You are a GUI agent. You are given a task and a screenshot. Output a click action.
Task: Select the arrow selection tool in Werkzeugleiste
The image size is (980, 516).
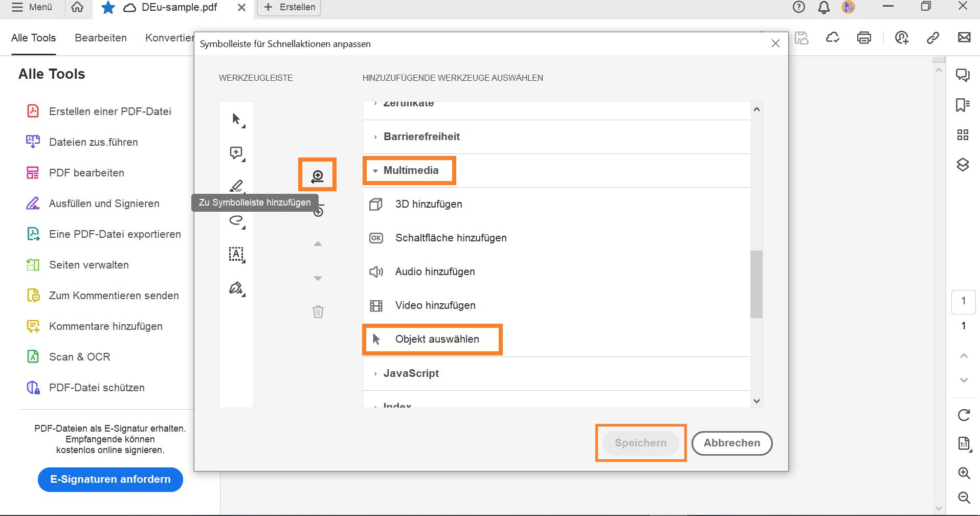coord(236,119)
